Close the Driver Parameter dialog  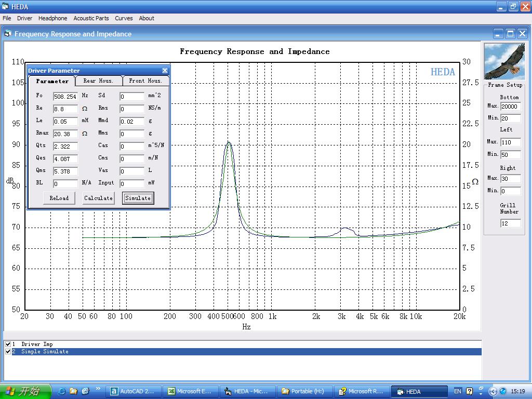(165, 71)
